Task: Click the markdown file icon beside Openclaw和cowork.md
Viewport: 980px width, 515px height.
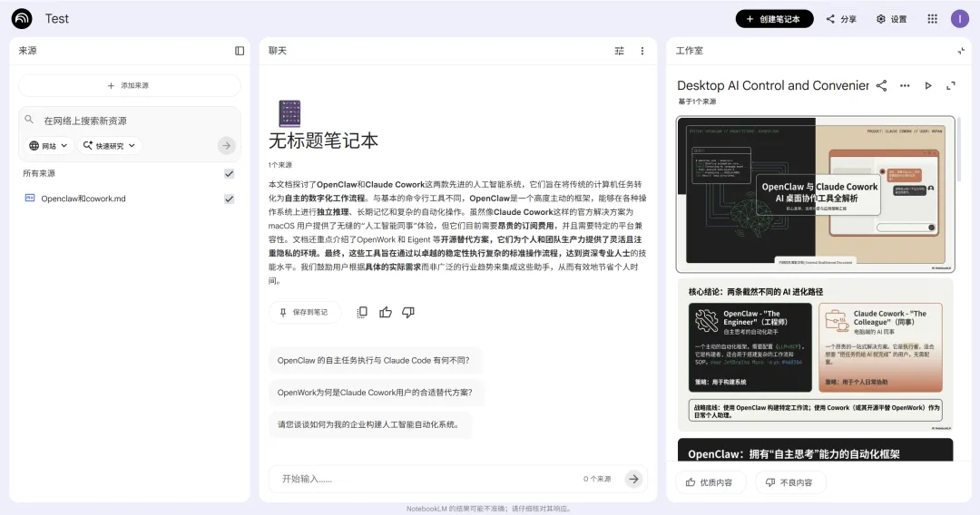Action: tap(29, 198)
